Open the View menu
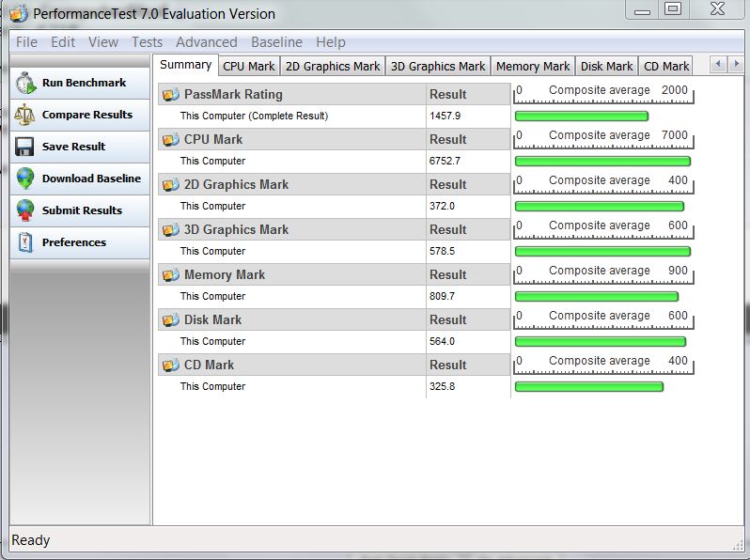750x560 pixels. pos(102,42)
